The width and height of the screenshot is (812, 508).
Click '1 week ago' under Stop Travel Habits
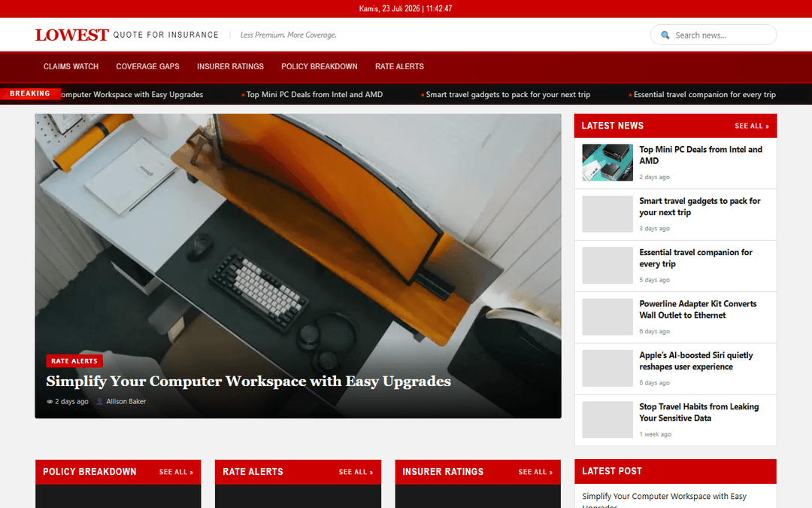(655, 434)
